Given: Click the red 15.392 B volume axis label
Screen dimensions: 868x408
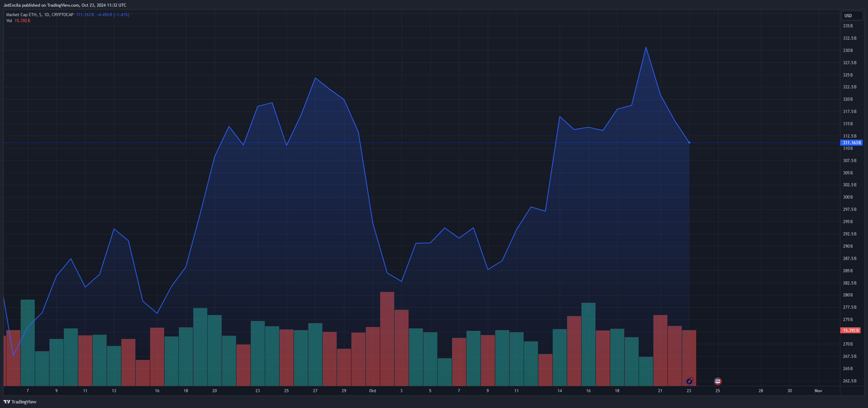Looking at the screenshot, I should (850, 330).
